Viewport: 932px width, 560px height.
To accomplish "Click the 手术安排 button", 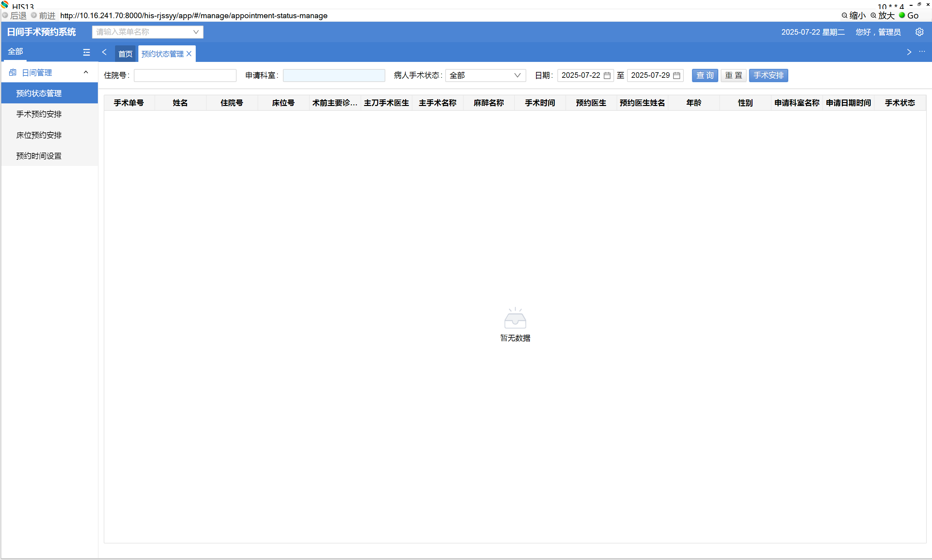I will [768, 76].
